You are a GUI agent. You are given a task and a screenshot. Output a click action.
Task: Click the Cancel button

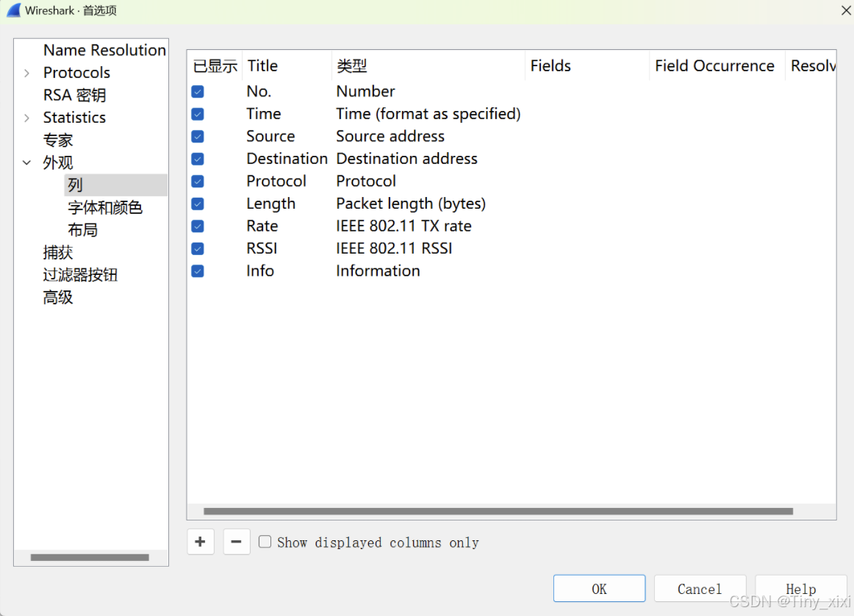click(700, 588)
